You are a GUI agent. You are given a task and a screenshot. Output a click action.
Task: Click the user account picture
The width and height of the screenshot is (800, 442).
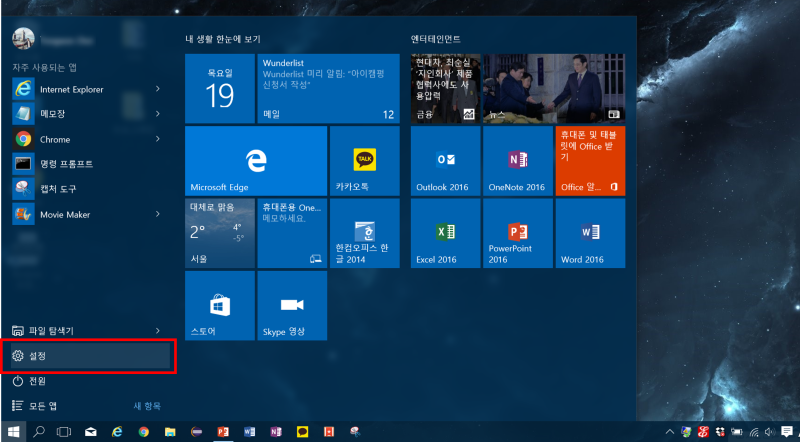[x=23, y=39]
